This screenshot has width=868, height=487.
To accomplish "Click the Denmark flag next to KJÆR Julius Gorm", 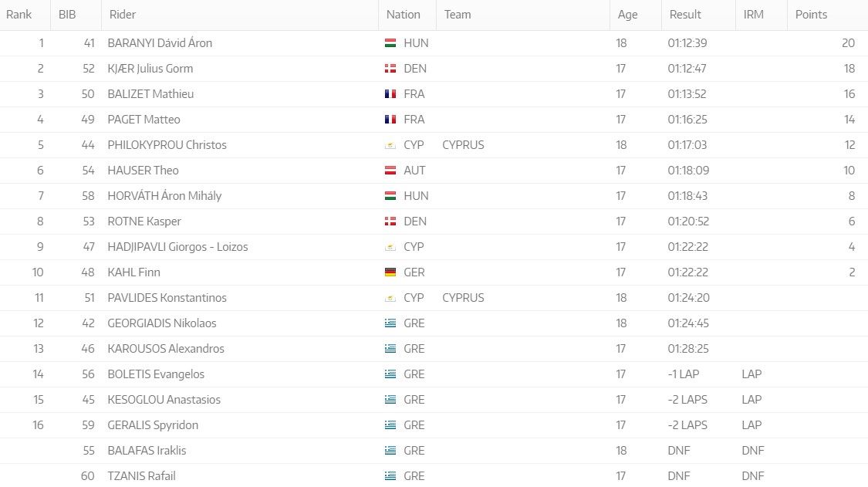I will point(390,69).
